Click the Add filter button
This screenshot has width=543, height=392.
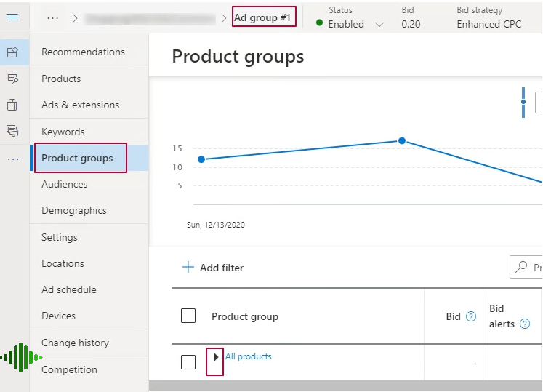click(213, 268)
